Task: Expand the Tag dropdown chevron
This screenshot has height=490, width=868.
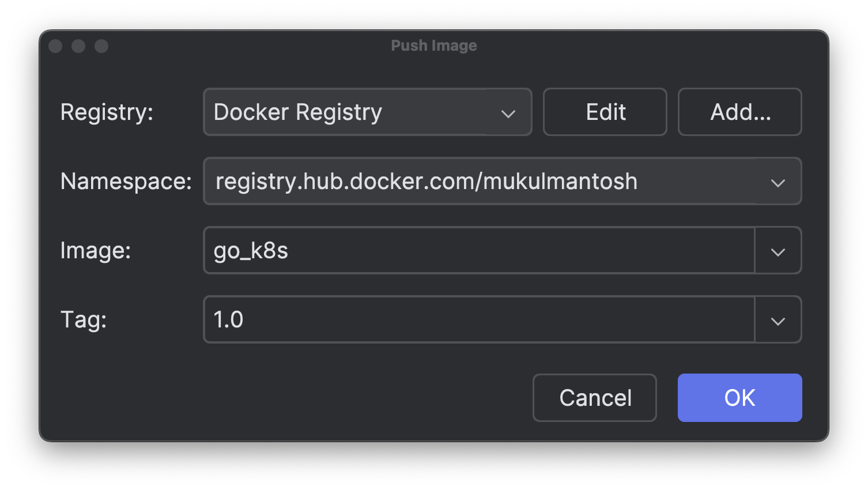Action: click(x=778, y=321)
